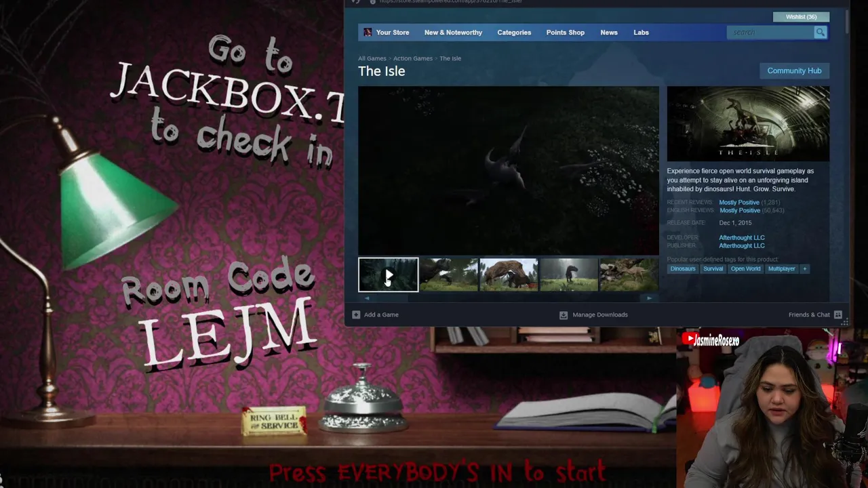Select the Open World tag
The width and height of the screenshot is (868, 488).
(x=745, y=268)
